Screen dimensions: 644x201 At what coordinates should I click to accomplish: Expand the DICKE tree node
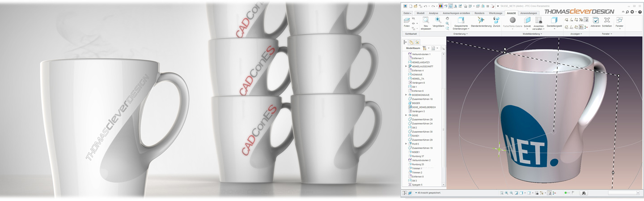click(x=406, y=115)
